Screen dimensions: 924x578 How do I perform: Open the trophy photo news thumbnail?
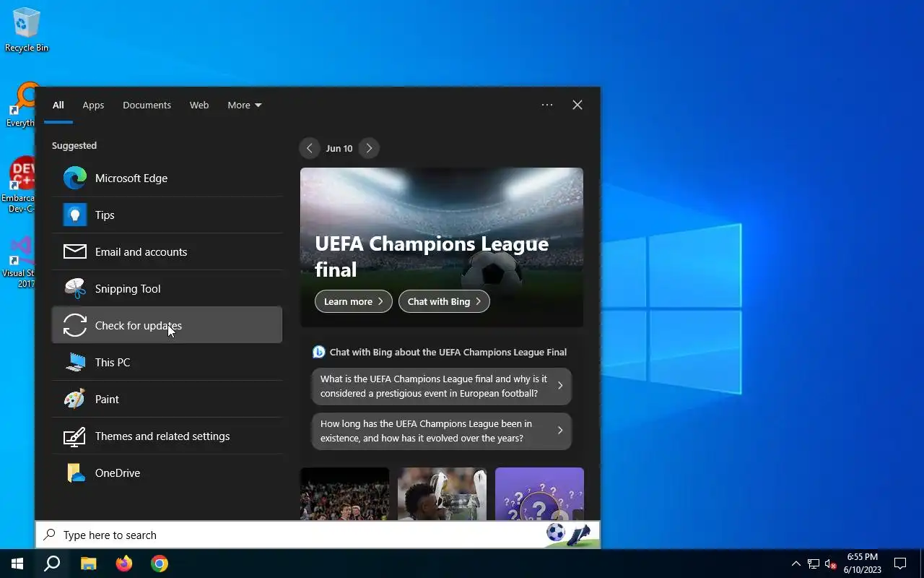coord(442,494)
